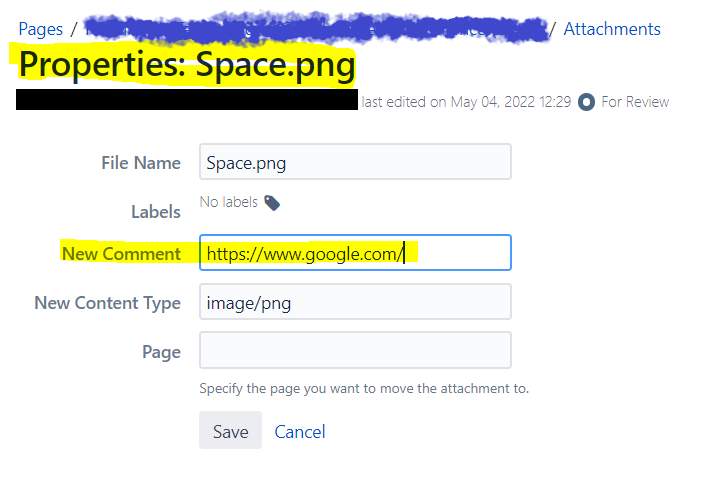Image resolution: width=705 pixels, height=491 pixels.
Task: Focus the File Name input field
Action: click(355, 162)
